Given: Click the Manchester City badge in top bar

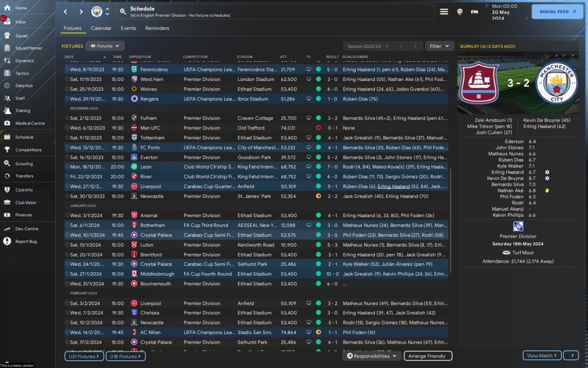Looking at the screenshot, I should (x=96, y=11).
